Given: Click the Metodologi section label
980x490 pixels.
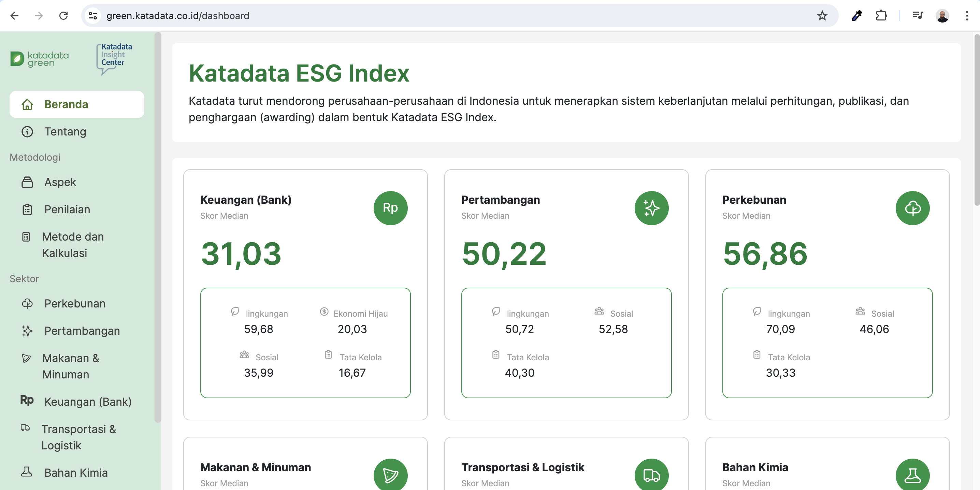Looking at the screenshot, I should coord(35,157).
